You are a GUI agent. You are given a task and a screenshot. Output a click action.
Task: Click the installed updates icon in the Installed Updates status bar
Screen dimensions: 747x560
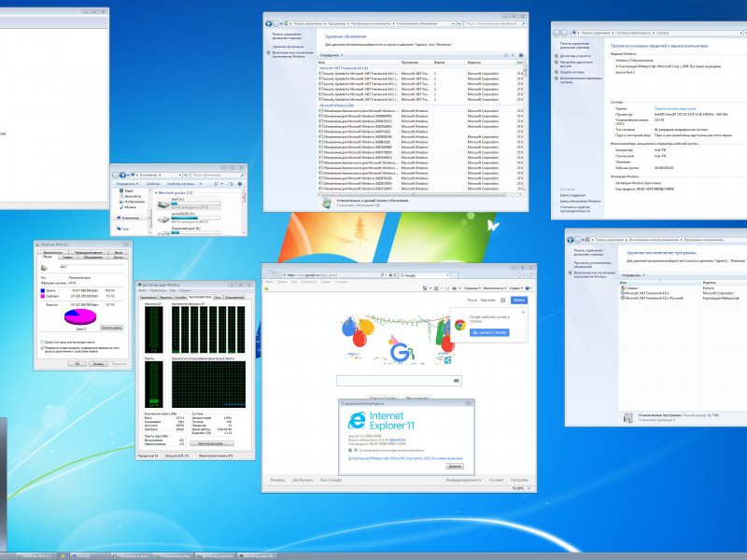326,203
